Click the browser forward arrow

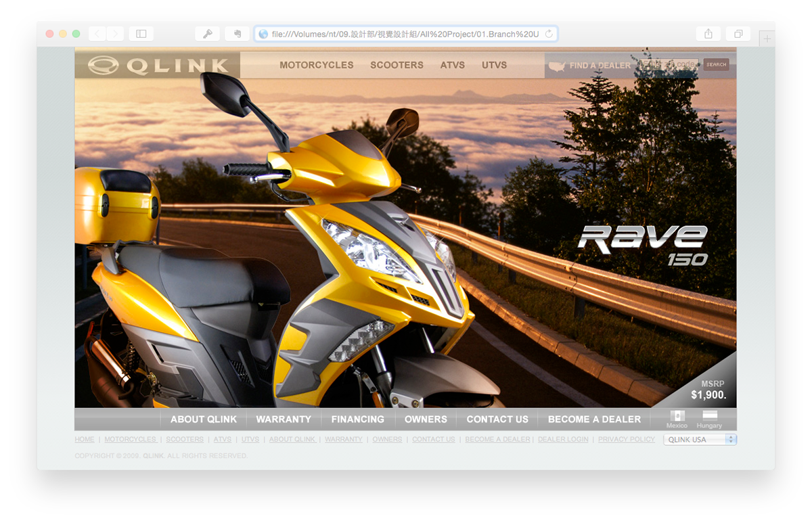coord(115,34)
